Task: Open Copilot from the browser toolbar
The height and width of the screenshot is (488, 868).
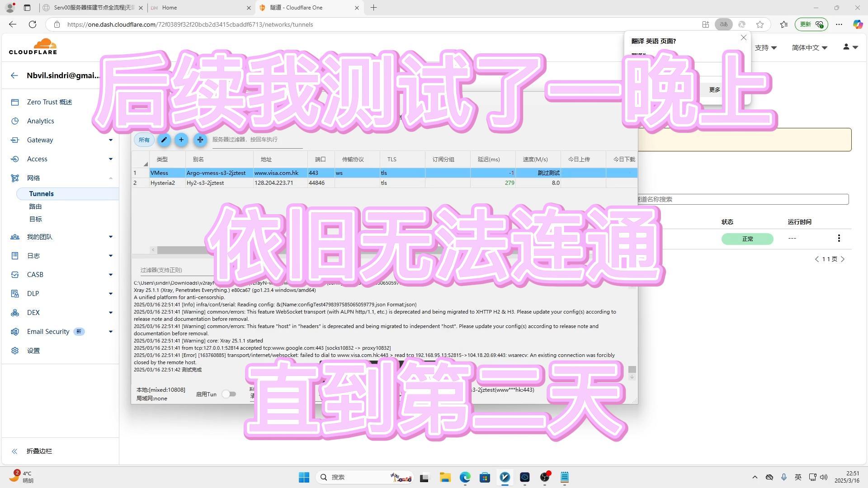Action: [858, 24]
